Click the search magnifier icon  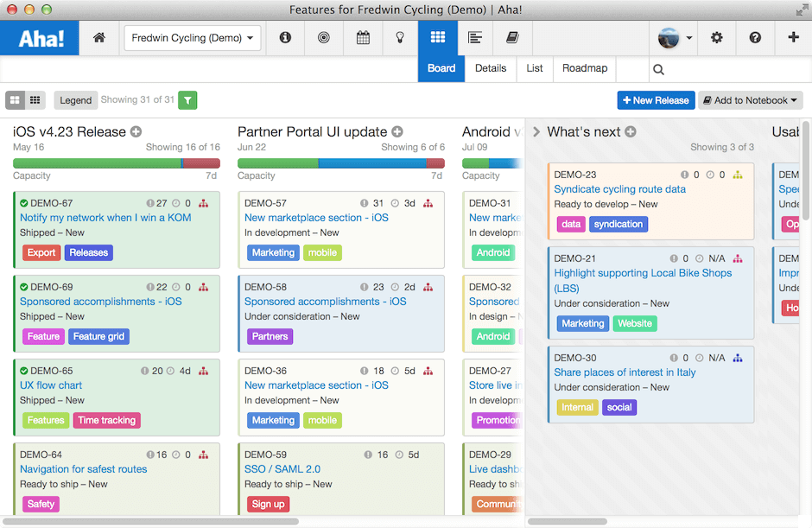[657, 68]
